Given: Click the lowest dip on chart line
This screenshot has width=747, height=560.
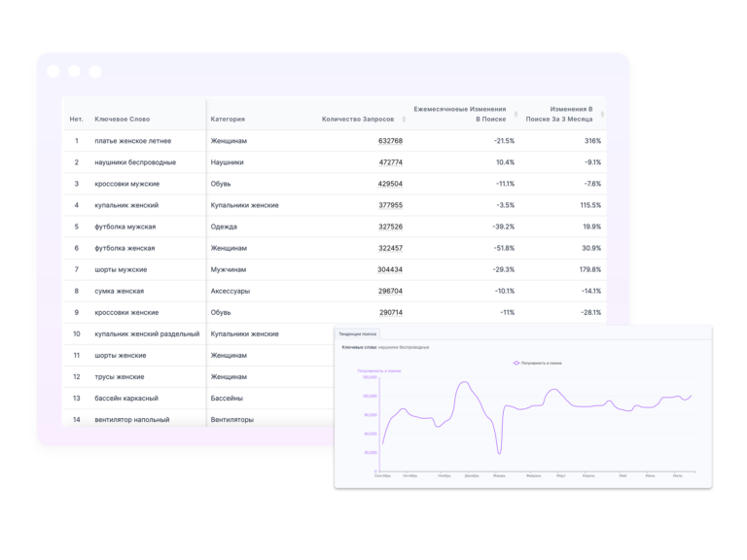Looking at the screenshot, I should 499,453.
